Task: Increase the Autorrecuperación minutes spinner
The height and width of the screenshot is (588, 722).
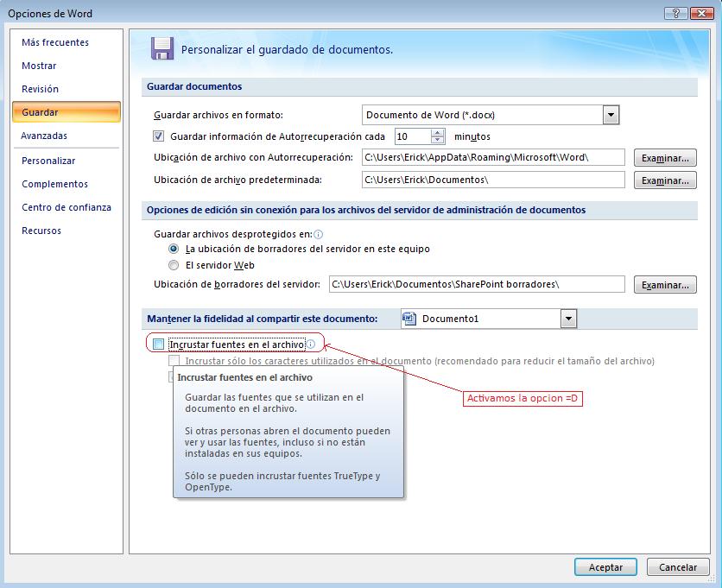Action: coord(438,133)
